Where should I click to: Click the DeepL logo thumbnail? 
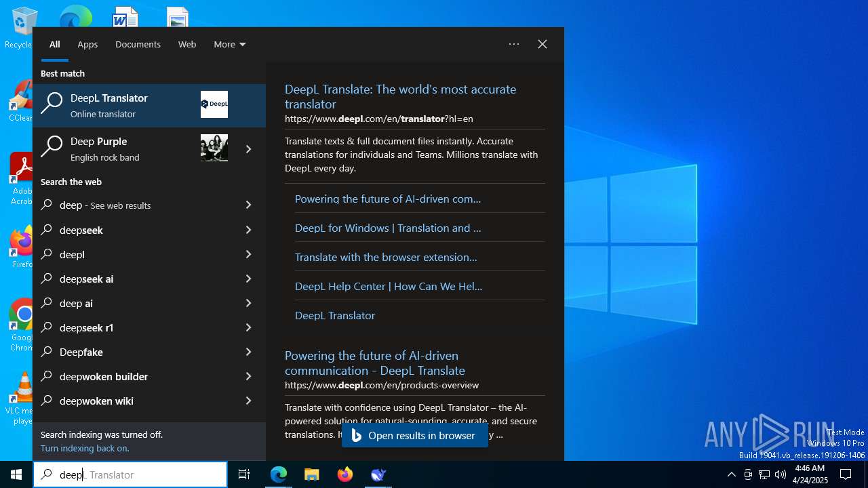point(214,104)
